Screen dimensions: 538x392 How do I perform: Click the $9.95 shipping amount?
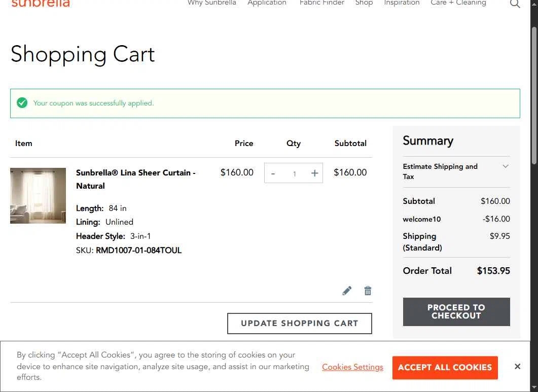coord(499,236)
